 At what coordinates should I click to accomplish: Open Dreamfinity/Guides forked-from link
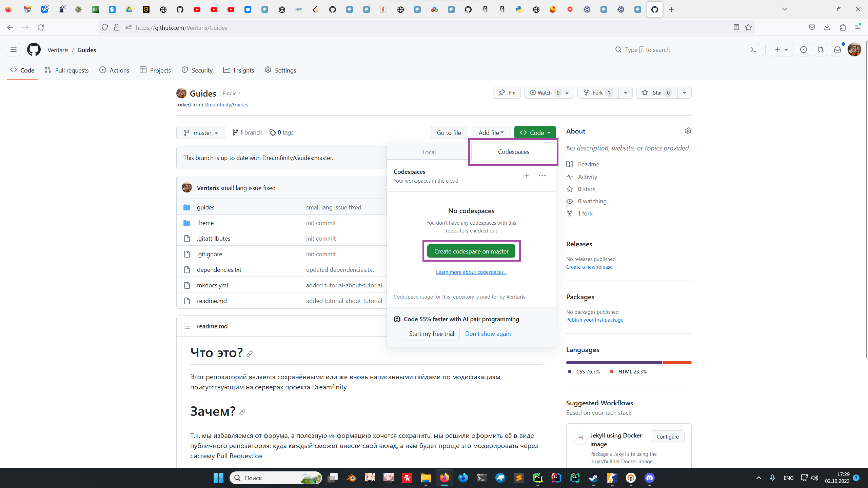click(x=226, y=105)
